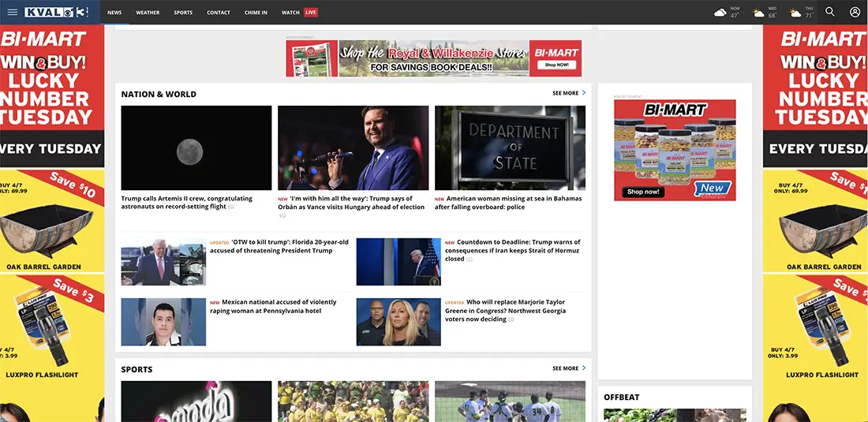
Task: Click the Sports section heading
Action: pyautogui.click(x=137, y=369)
